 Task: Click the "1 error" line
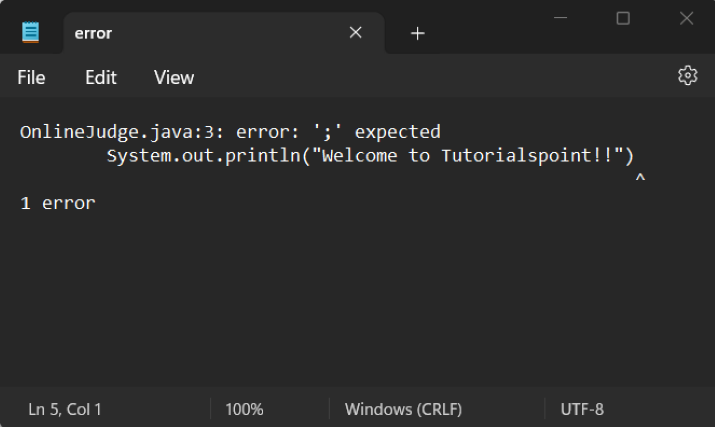[x=58, y=203]
